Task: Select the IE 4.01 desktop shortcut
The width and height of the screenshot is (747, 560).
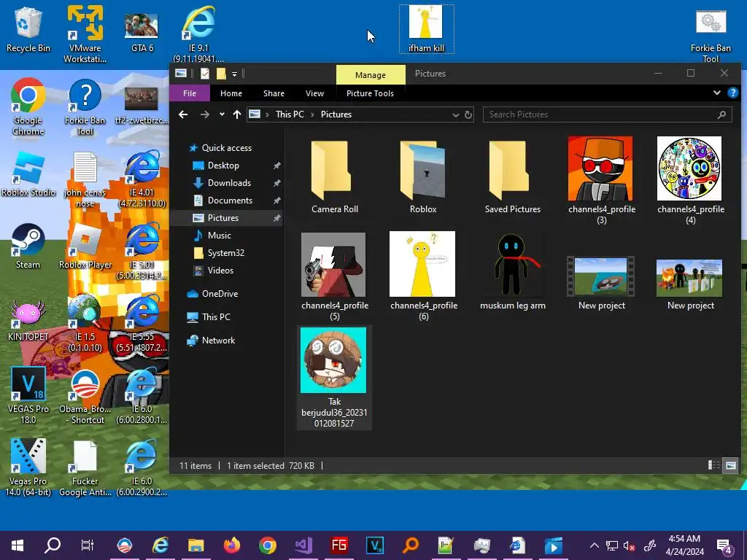Action: pos(142,180)
